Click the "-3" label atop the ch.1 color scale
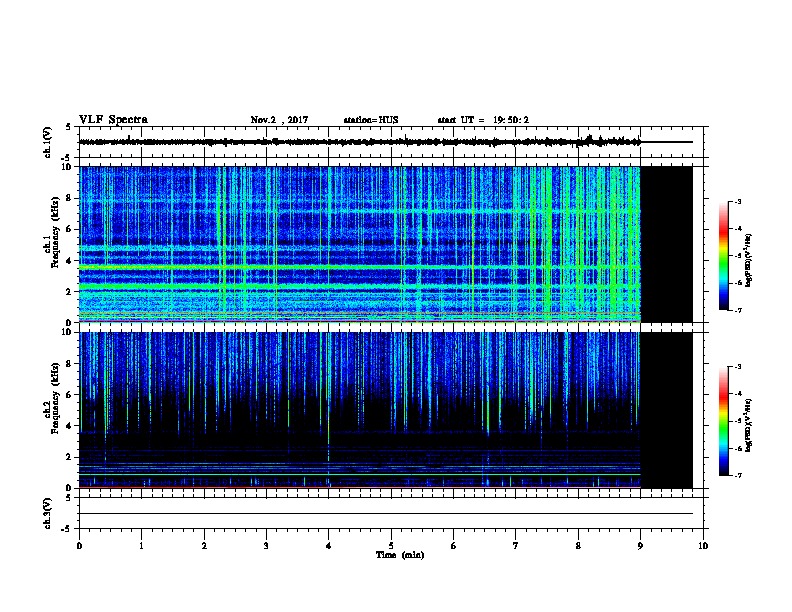The width and height of the screenshot is (792, 612). [x=737, y=201]
